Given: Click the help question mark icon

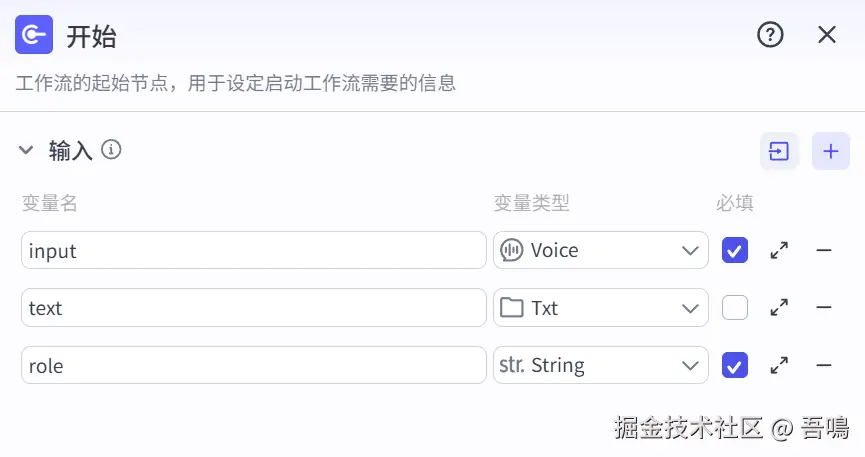Looking at the screenshot, I should coord(770,35).
